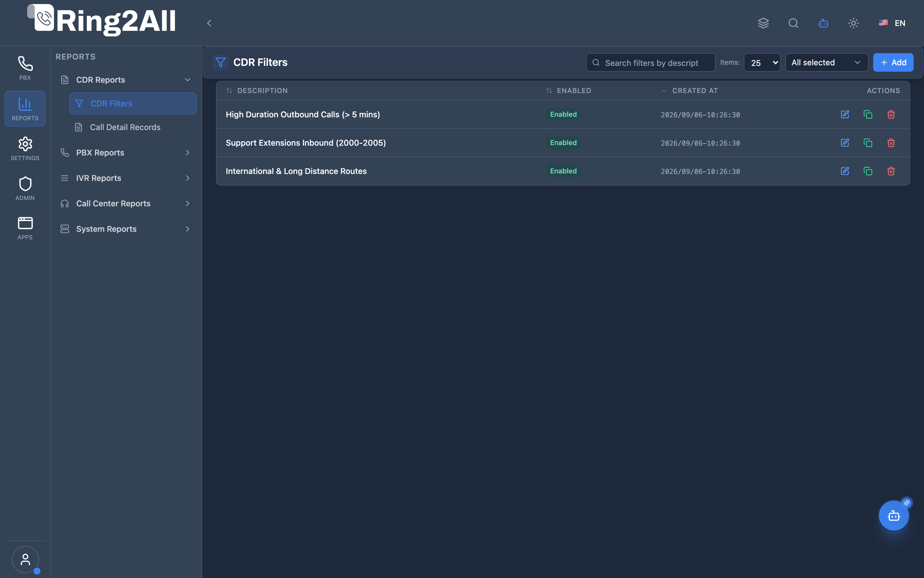Image resolution: width=924 pixels, height=578 pixels.
Task: Sort table by Description column
Action: pyautogui.click(x=257, y=90)
